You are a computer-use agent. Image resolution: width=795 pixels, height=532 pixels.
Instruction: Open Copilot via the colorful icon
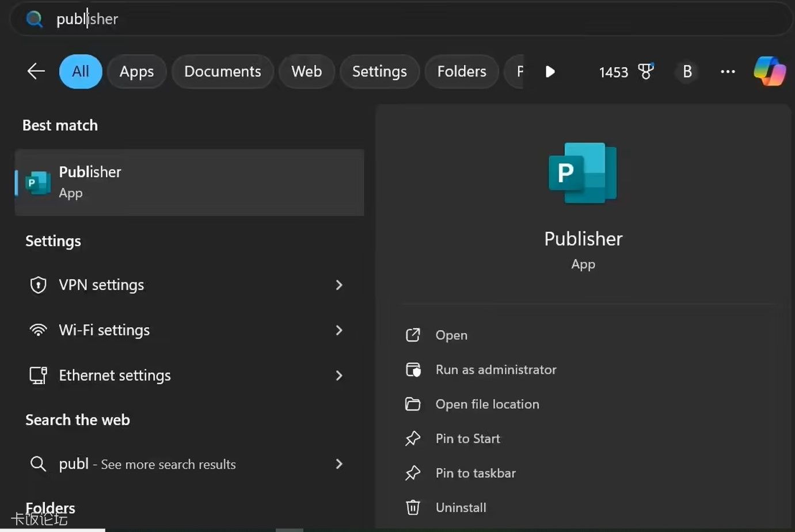[x=769, y=71]
